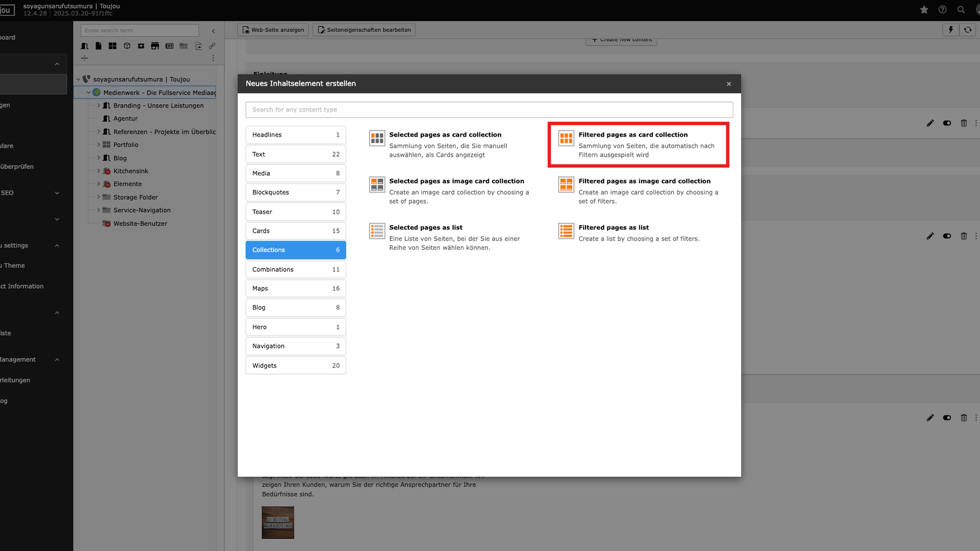Click the Search for any content type field

(489, 110)
